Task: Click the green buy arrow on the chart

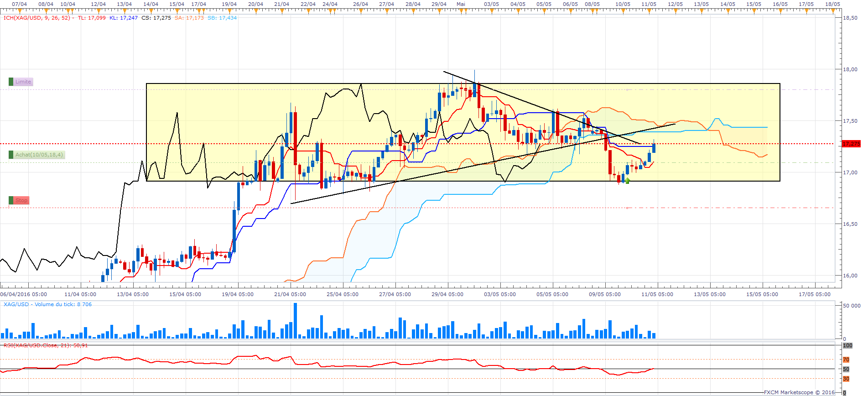Action: tap(627, 181)
